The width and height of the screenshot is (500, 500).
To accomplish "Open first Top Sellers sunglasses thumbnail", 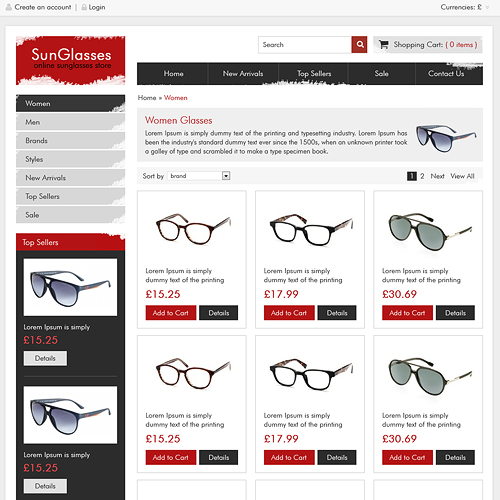I will pos(70,287).
